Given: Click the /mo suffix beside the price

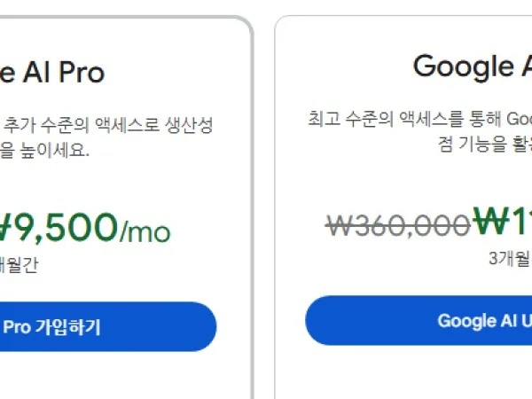Looking at the screenshot, I should (145, 232).
